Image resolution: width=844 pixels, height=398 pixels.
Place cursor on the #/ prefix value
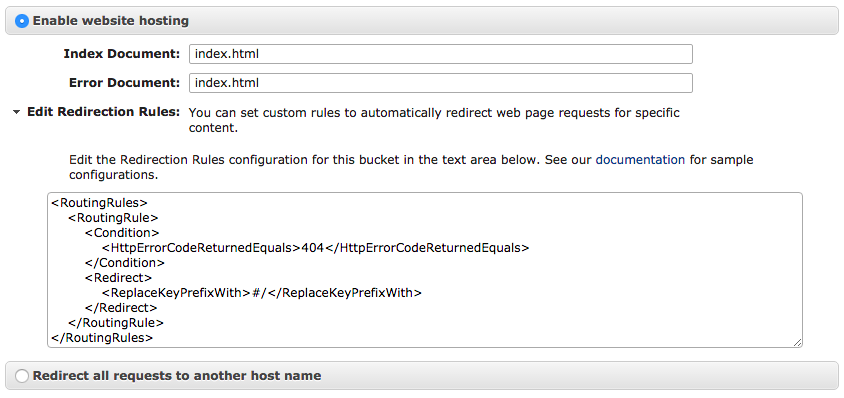click(x=259, y=293)
